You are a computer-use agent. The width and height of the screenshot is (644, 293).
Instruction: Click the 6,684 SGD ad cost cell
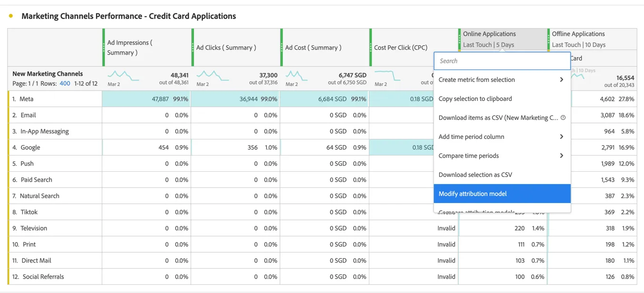324,99
